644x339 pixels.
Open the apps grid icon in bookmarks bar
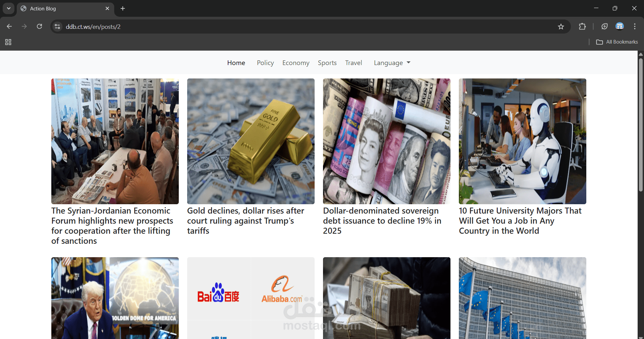tap(8, 42)
